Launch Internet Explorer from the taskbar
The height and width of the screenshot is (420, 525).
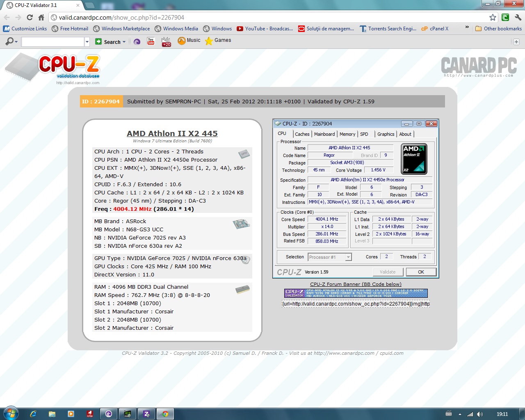[33, 414]
